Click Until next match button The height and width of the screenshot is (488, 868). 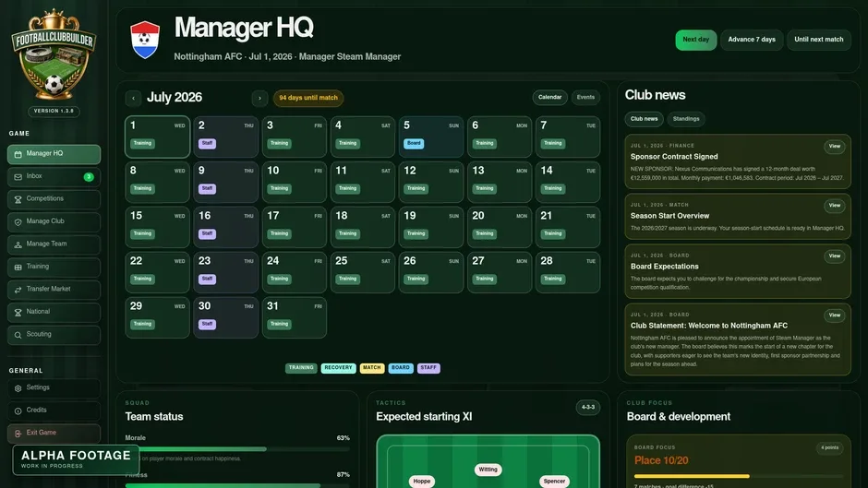click(819, 40)
